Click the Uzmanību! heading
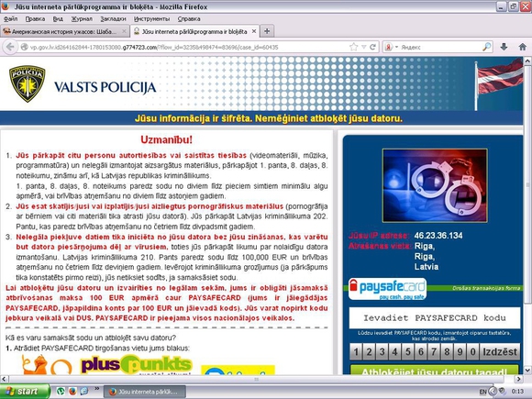 click(167, 139)
